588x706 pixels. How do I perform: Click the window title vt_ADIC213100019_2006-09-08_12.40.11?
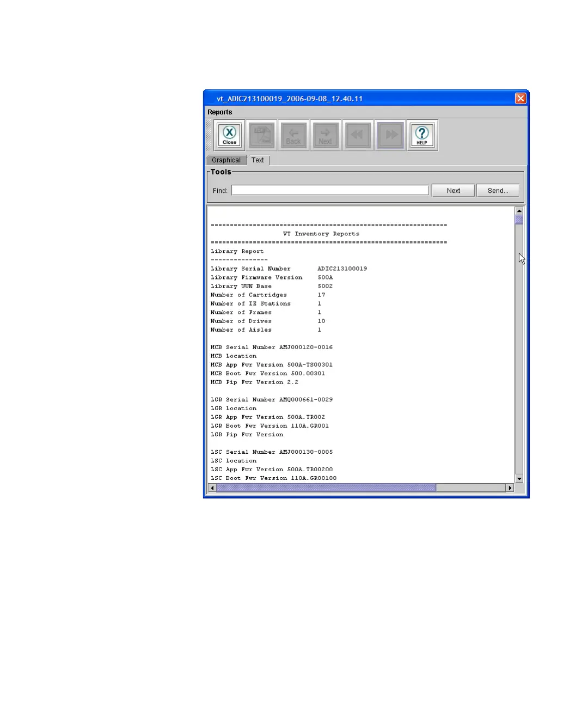(290, 99)
